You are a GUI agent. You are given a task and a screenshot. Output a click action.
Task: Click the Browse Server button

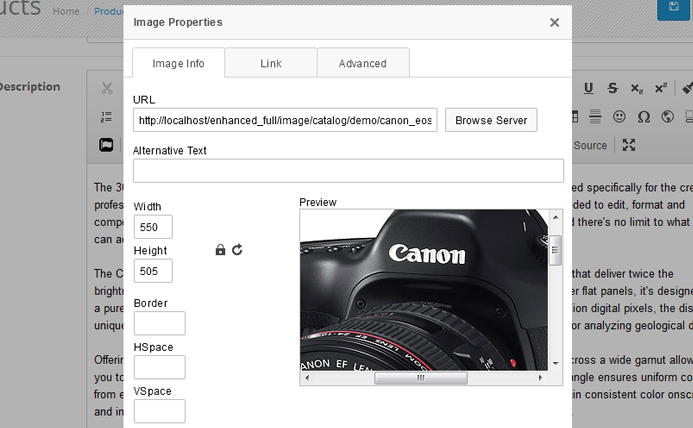(x=491, y=120)
